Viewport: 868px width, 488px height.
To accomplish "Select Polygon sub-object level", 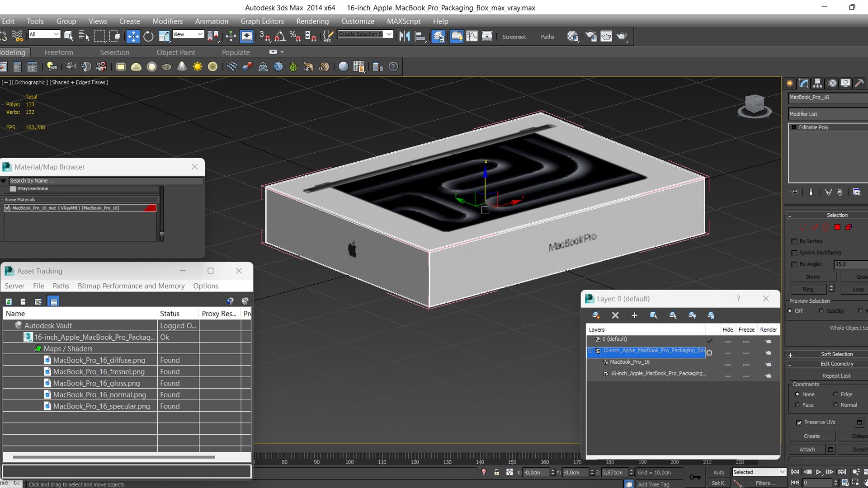I will pyautogui.click(x=837, y=227).
